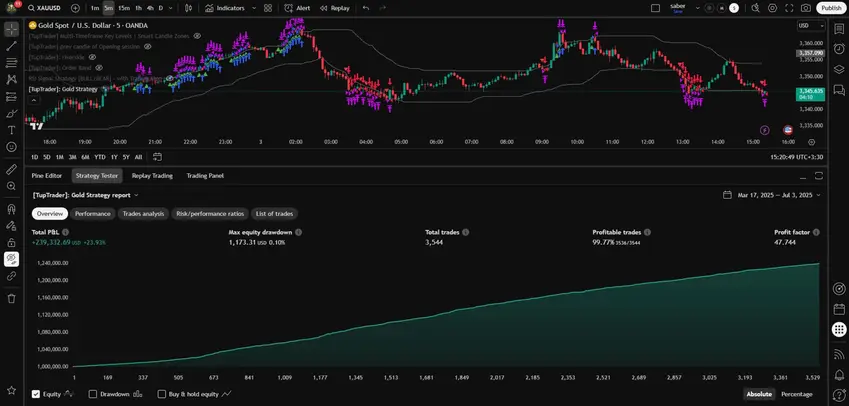Click the Publish button
849x406 pixels.
pyautogui.click(x=830, y=7)
